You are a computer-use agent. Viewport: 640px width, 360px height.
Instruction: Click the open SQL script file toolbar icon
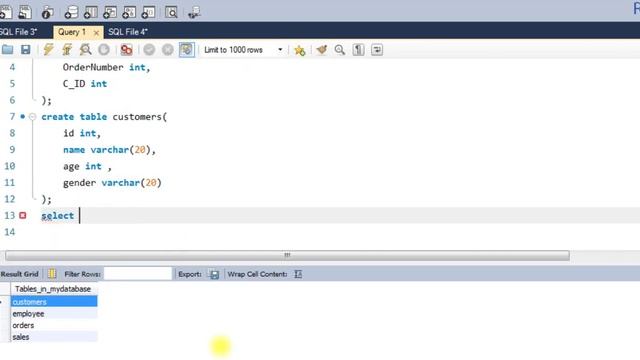24,12
